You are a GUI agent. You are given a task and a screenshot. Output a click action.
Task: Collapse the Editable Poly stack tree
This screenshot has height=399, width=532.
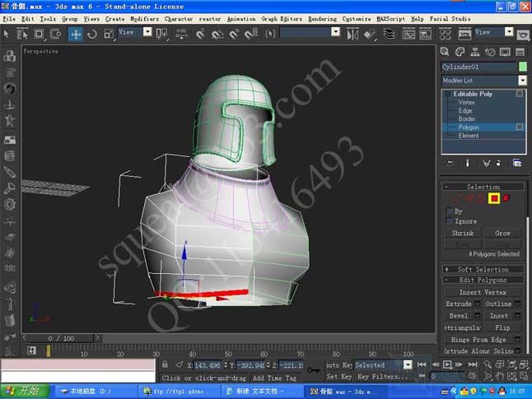click(x=448, y=94)
